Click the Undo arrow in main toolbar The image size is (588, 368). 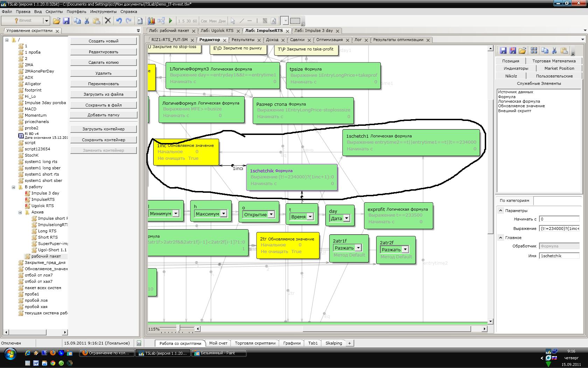tap(119, 21)
